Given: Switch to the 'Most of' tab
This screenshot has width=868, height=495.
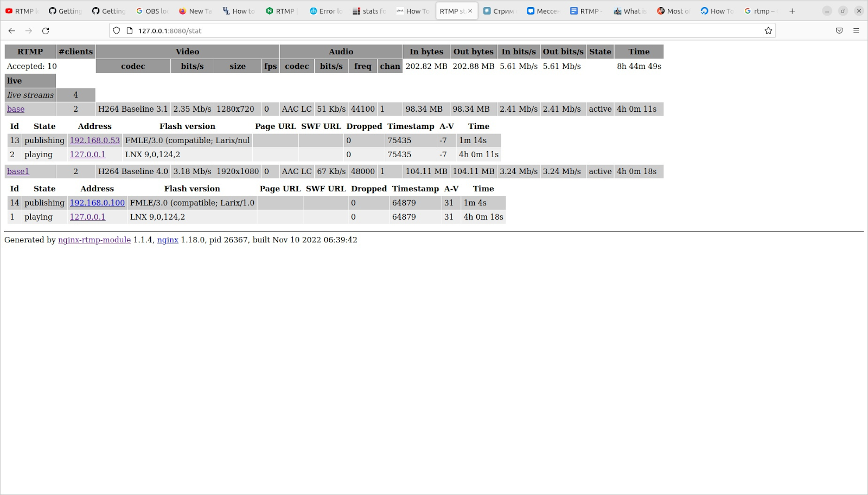Looking at the screenshot, I should pyautogui.click(x=673, y=11).
